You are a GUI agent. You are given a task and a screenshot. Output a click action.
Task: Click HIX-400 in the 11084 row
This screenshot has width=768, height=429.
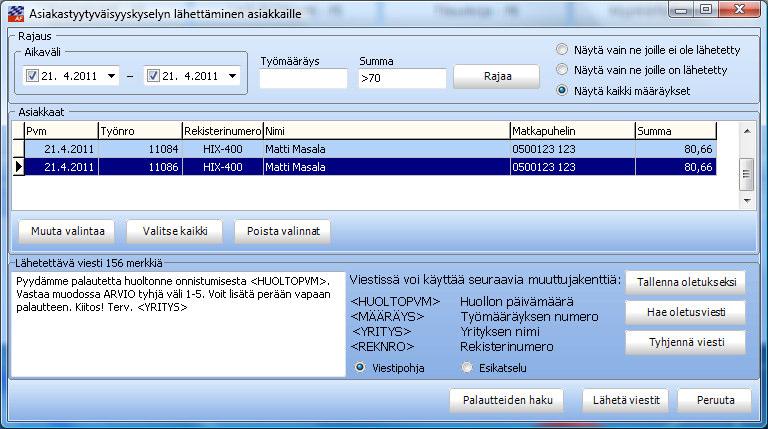[222, 149]
